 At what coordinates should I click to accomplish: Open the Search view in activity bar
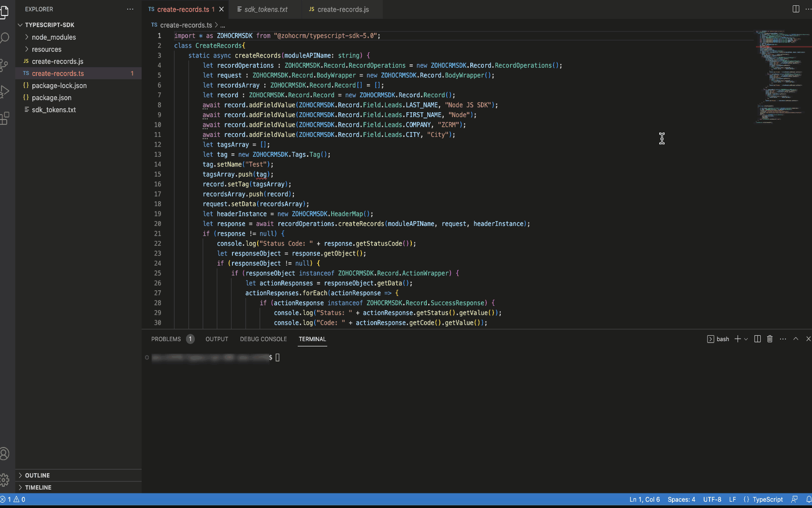[4, 38]
